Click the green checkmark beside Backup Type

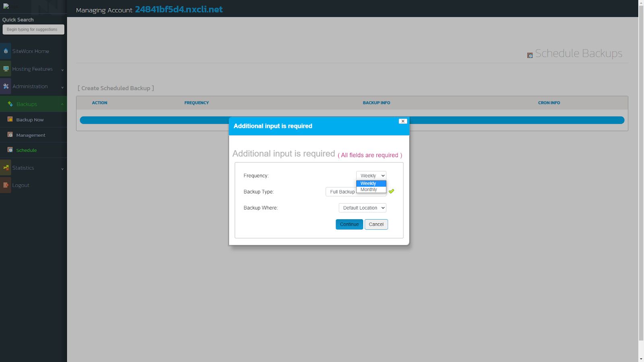[x=391, y=191]
